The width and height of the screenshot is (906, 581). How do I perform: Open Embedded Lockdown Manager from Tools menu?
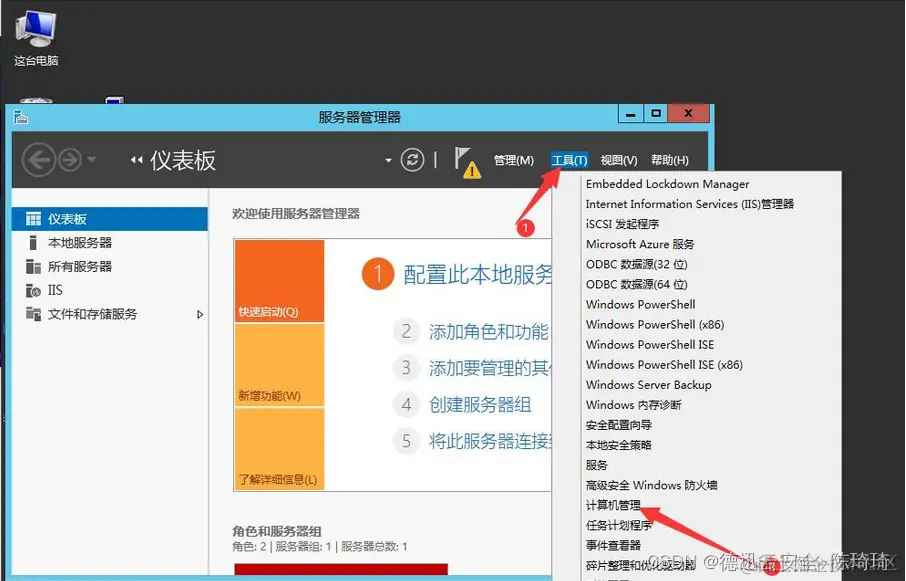pos(667,184)
